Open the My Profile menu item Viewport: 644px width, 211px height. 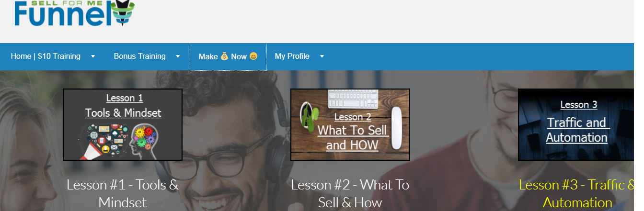pos(292,56)
